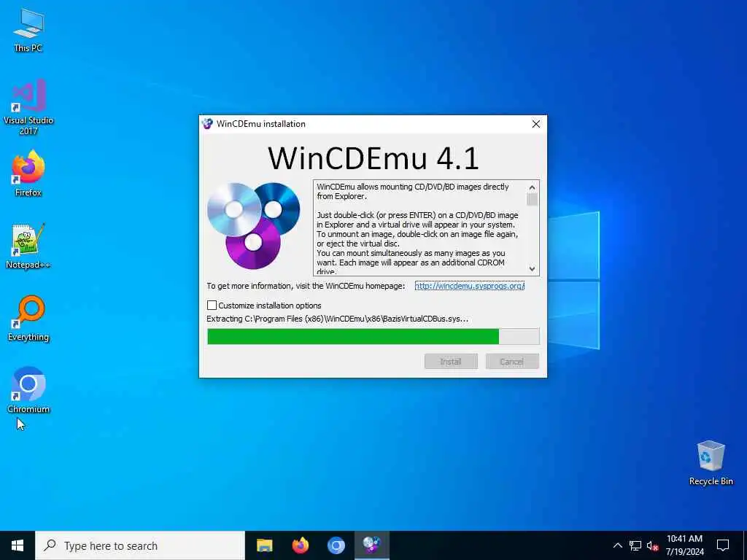Click the 'WinCDEmu 4.1' heading
747x560 pixels.
(x=373, y=157)
